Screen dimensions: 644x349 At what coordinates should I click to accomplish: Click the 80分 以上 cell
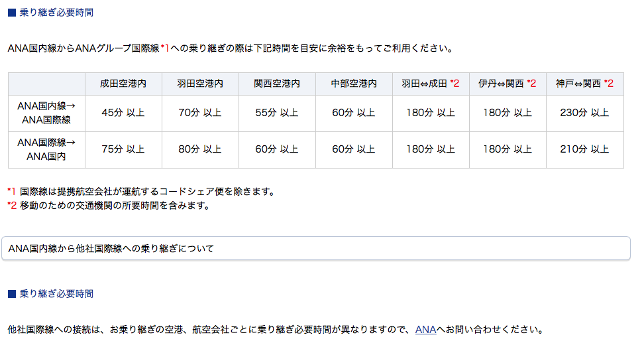(200, 150)
